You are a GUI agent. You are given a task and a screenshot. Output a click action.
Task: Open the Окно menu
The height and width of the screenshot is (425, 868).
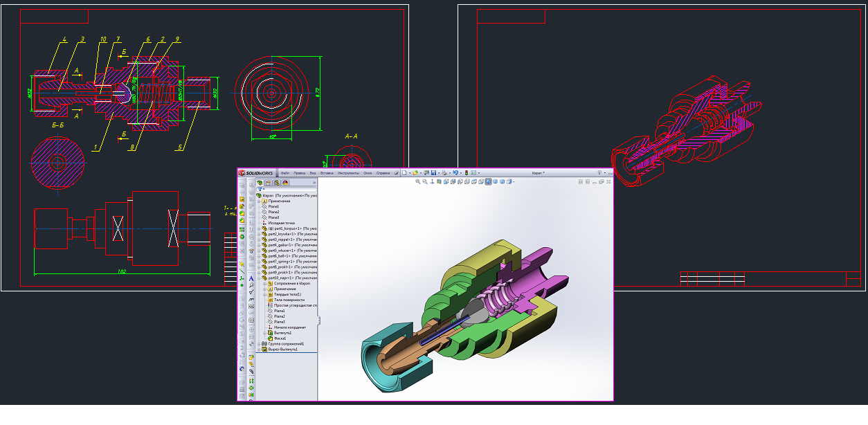pyautogui.click(x=368, y=173)
